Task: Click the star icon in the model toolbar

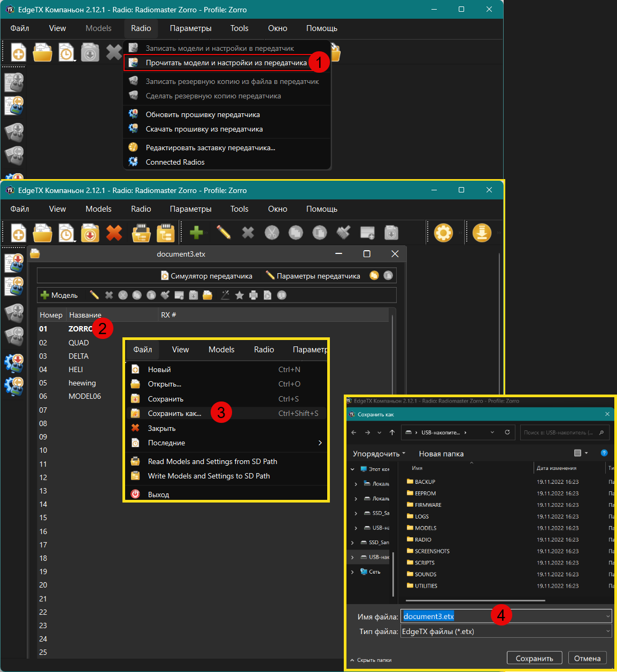Action: [x=240, y=295]
